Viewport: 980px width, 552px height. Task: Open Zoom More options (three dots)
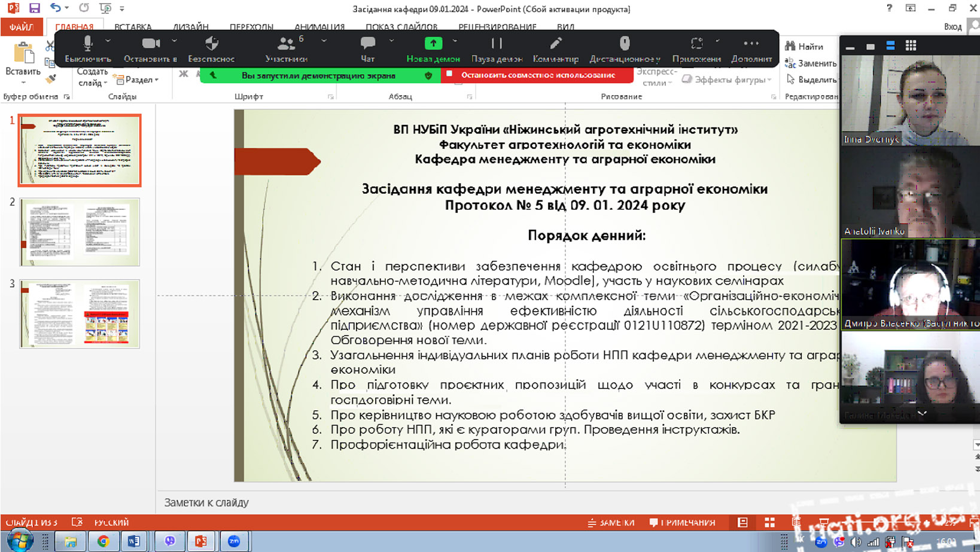(x=751, y=48)
